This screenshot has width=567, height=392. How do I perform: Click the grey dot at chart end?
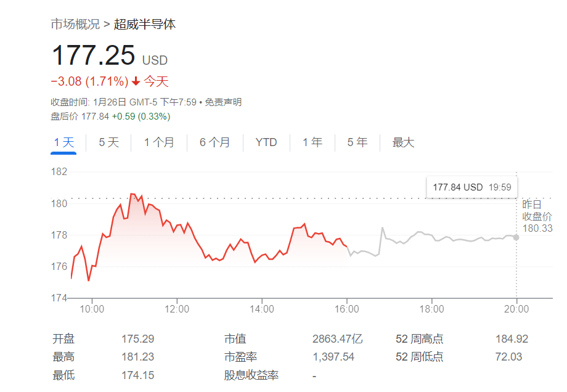(516, 237)
